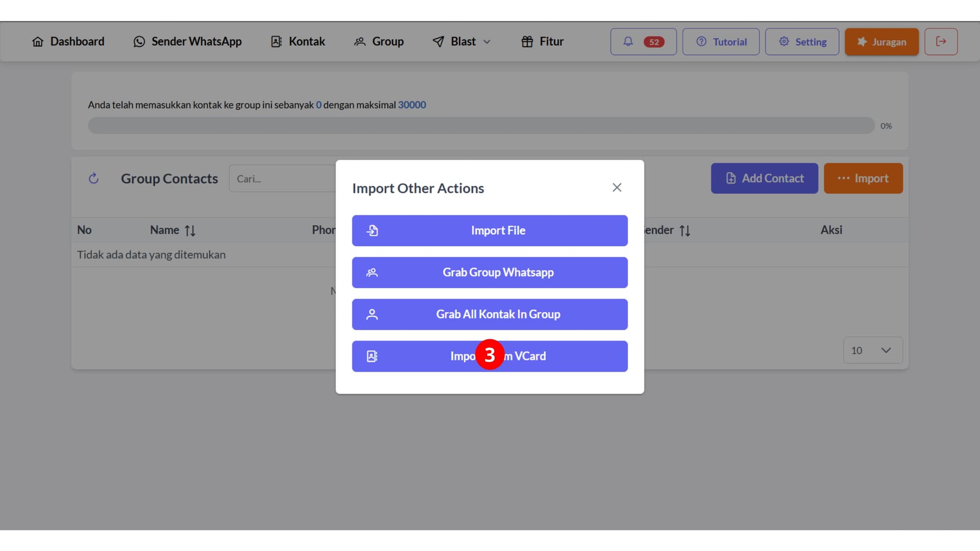Go to Sender WhatsApp page
This screenshot has height=551, width=980.
pos(187,41)
